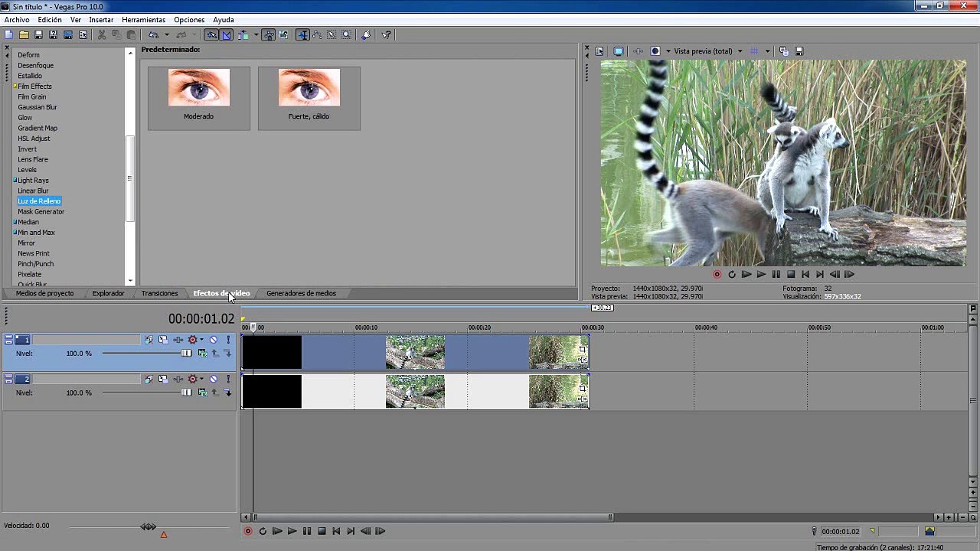This screenshot has width=980, height=551.
Task: Select the Mask Generator effect
Action: (x=41, y=211)
